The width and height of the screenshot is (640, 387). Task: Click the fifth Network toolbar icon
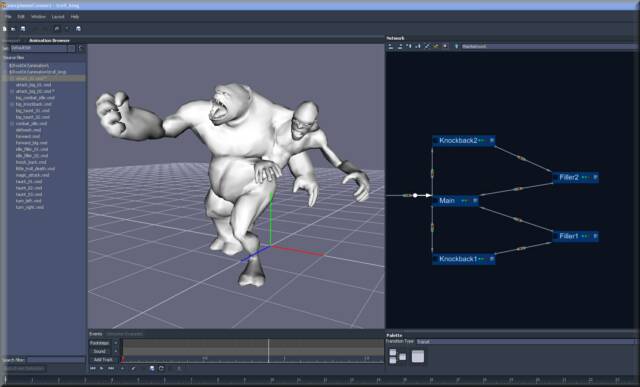point(427,47)
